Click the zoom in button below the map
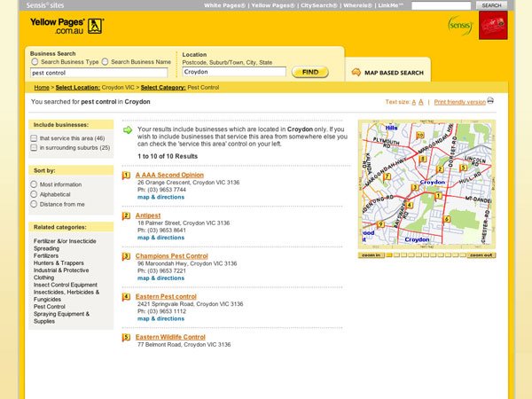This screenshot has height=399, width=532. (371, 255)
